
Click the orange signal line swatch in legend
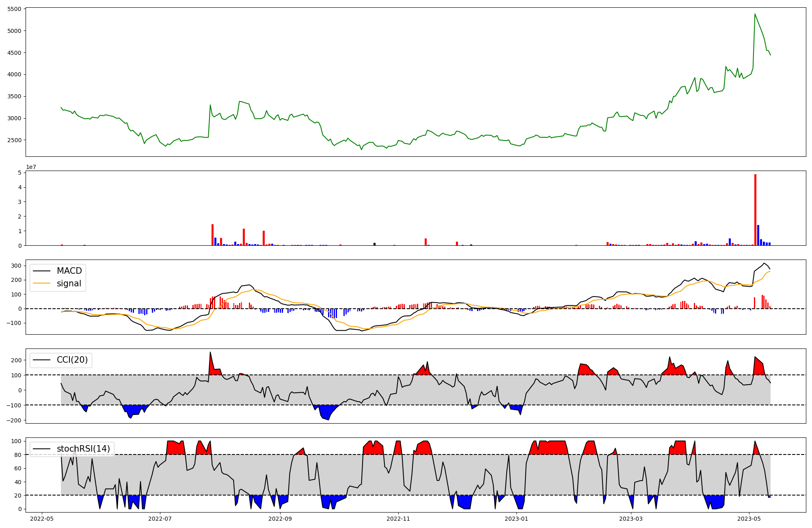click(x=41, y=283)
